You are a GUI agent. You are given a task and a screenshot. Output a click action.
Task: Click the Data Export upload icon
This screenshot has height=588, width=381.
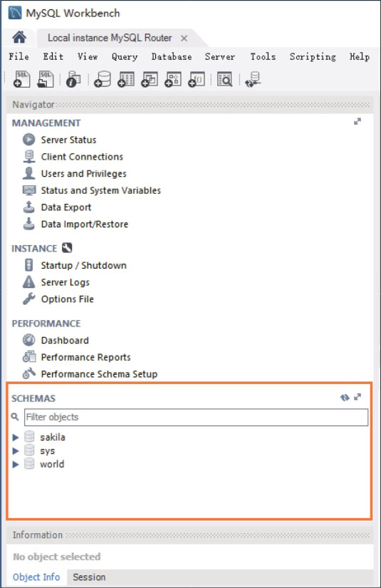click(29, 207)
